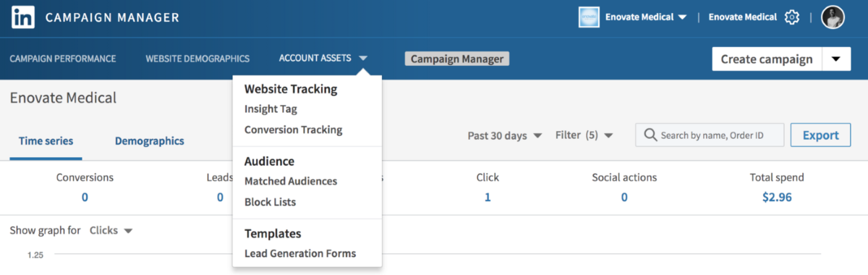Image resolution: width=868 pixels, height=275 pixels.
Task: Click the Enovate Medical link beside the gear
Action: click(x=743, y=17)
